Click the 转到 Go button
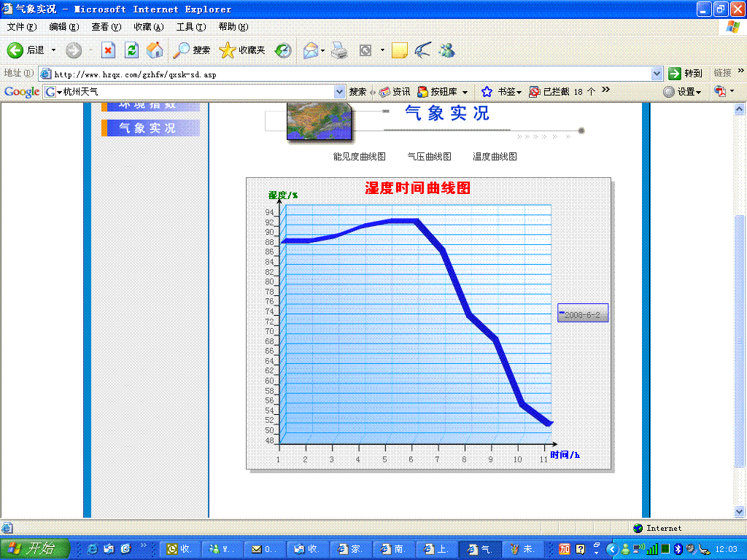Image resolution: width=747 pixels, height=560 pixels. coord(686,74)
